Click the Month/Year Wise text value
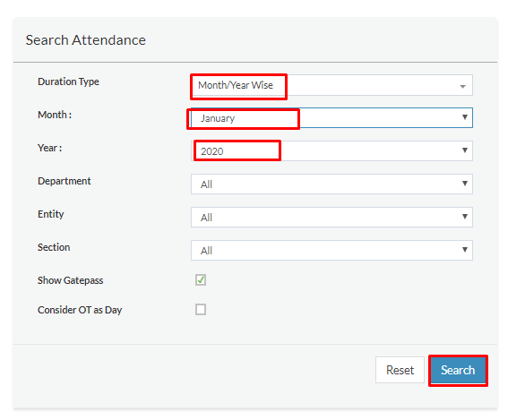Screen dimensions: 525x420 [x=236, y=85]
